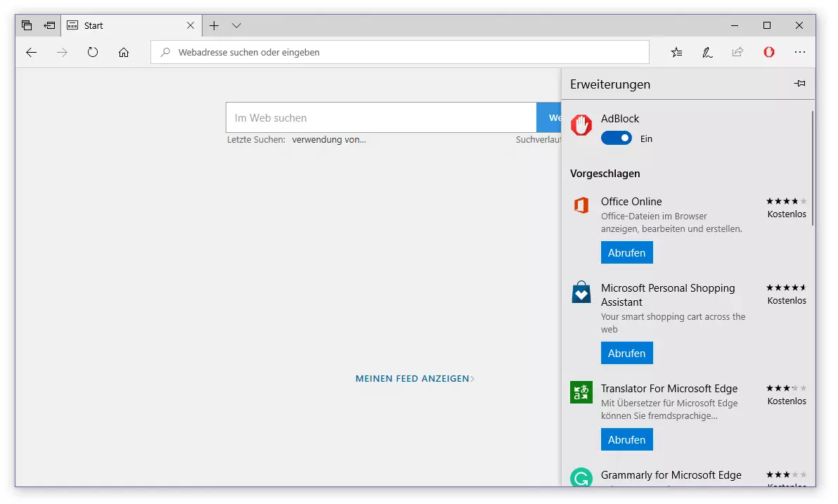Close the Start tab
This screenshot has width=838, height=504.
pos(191,25)
